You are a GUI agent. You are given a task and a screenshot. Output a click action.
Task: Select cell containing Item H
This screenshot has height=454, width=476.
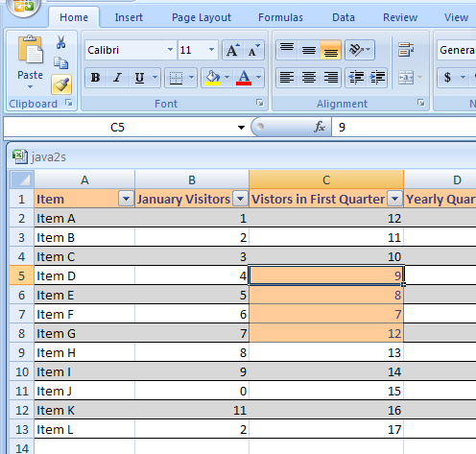click(84, 352)
